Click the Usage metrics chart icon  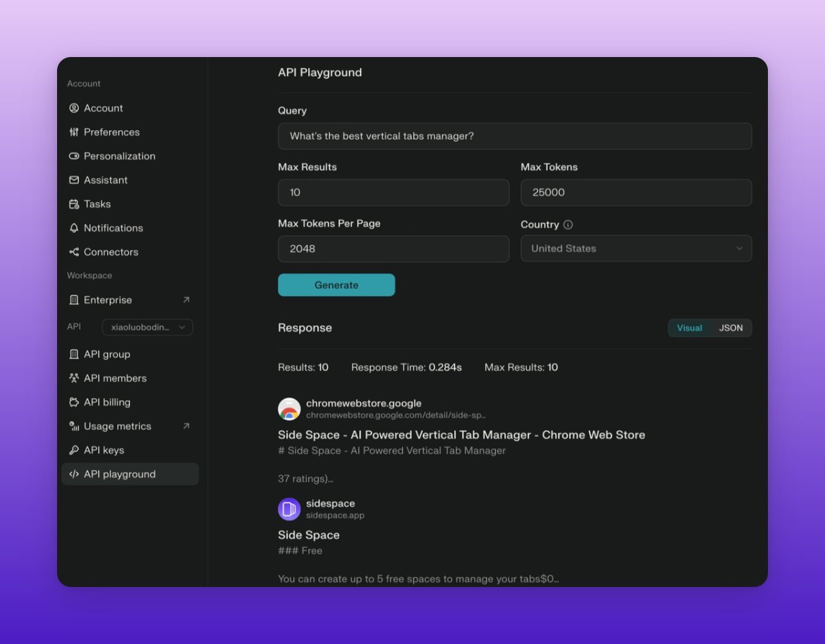point(74,426)
